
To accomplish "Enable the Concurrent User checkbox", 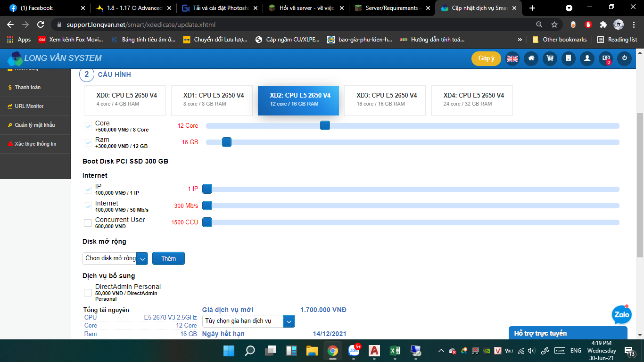I will click(88, 223).
